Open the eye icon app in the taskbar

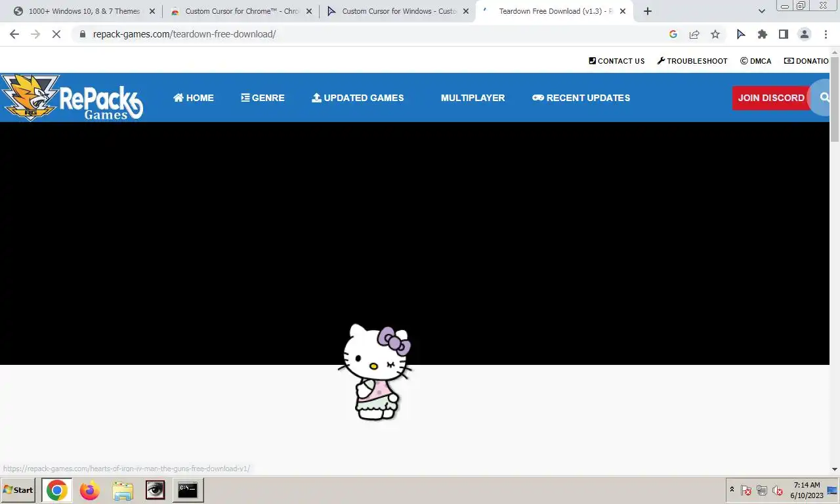[155, 490]
